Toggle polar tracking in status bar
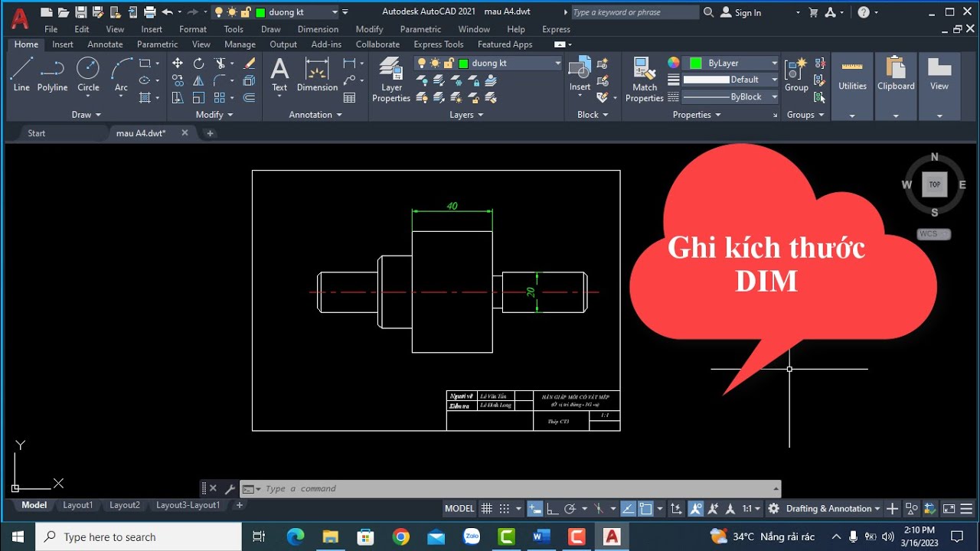This screenshot has width=980, height=551. [570, 508]
